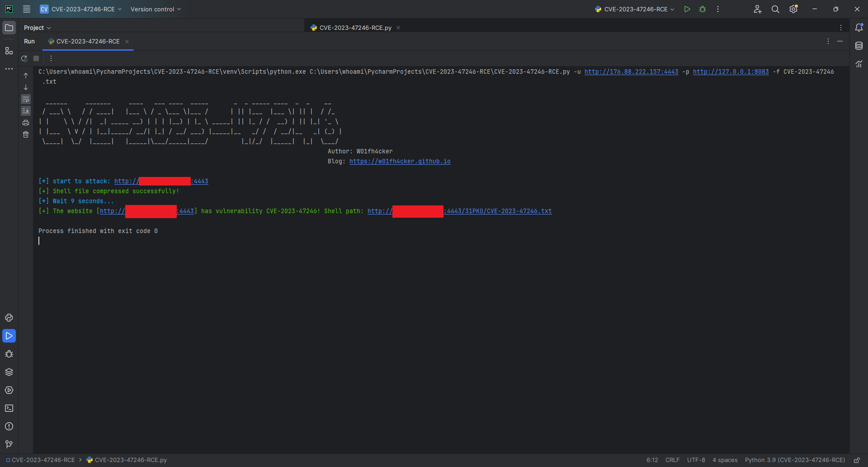Open the Project tool window icon

coord(9,28)
